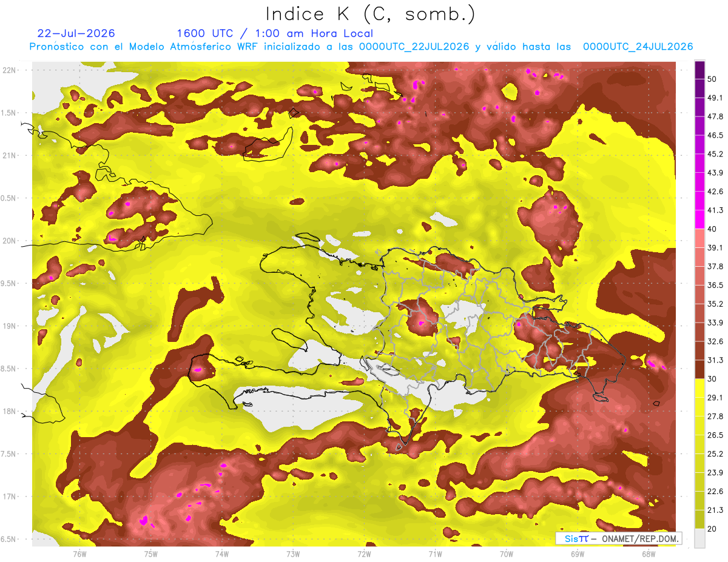Click the legend value "35.2"
728x562 pixels.
(715, 304)
